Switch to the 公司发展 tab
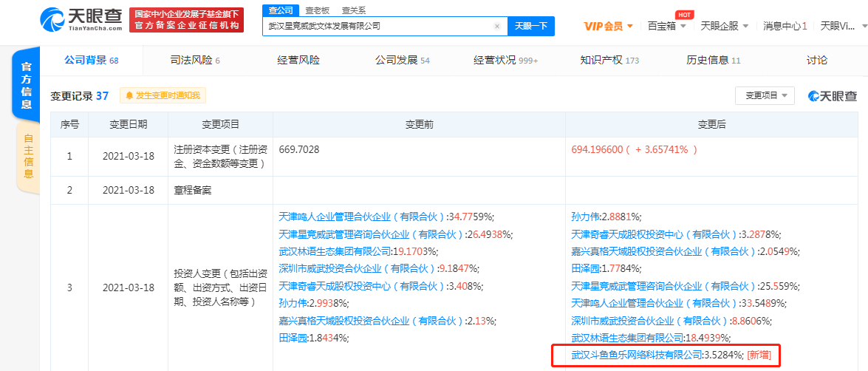Viewport: 868px width, 371px height. click(403, 61)
